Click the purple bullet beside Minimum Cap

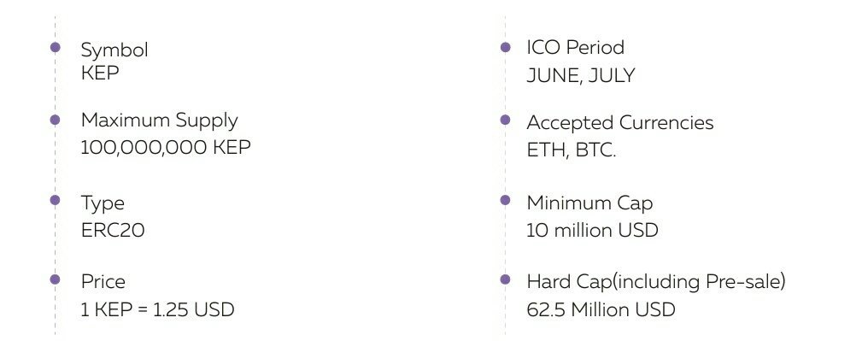click(506, 200)
